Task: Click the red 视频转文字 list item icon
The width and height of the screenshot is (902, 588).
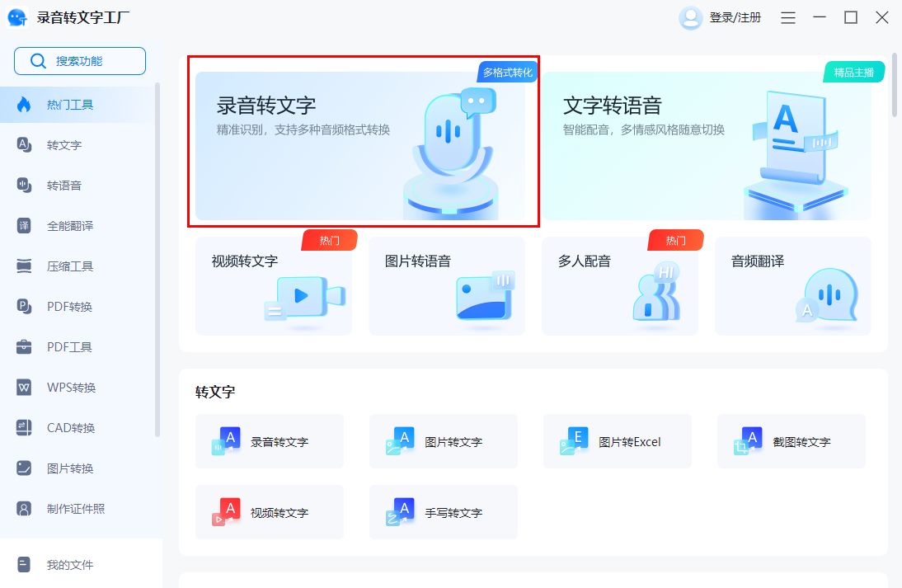Action: pyautogui.click(x=227, y=512)
